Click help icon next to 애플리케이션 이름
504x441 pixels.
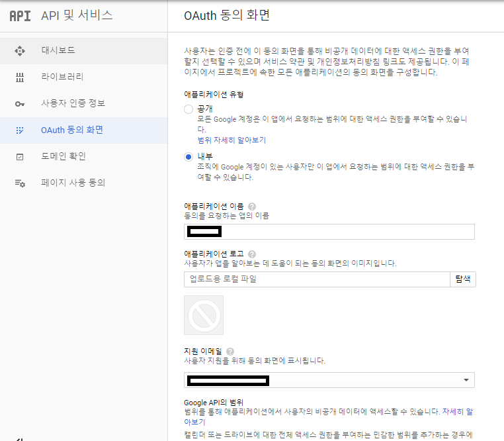[x=252, y=207]
